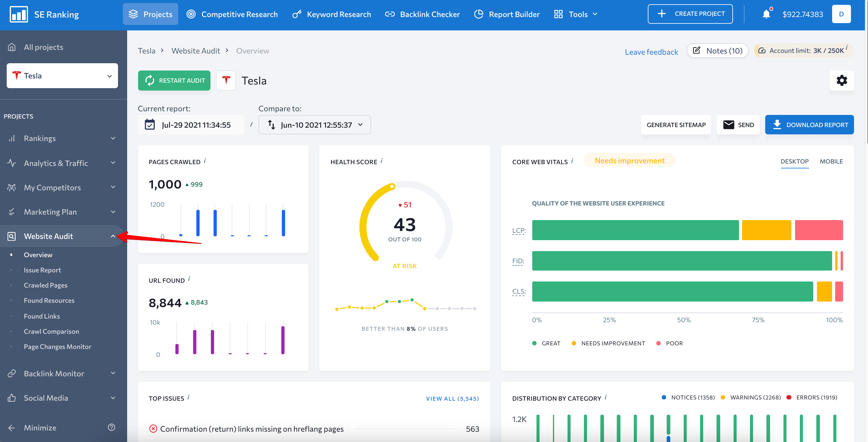Click the Help question mark icon
This screenshot has height=442, width=868.
[112, 427]
